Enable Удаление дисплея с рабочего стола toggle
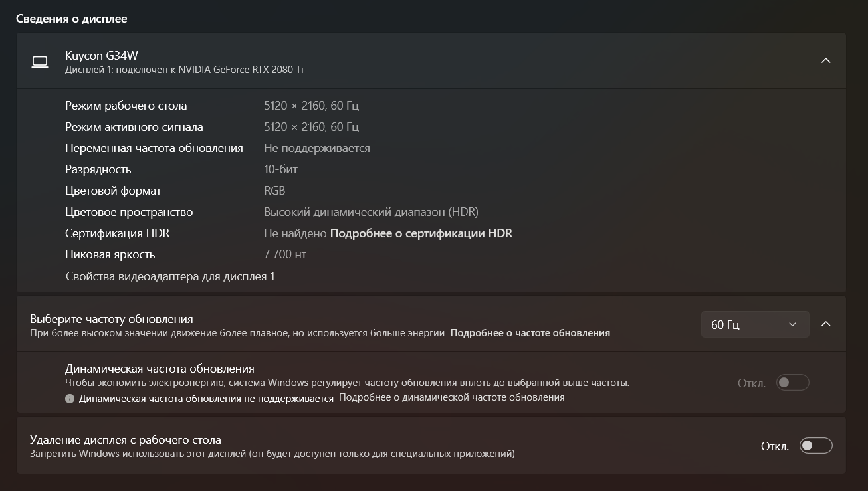The image size is (868, 491). click(816, 446)
